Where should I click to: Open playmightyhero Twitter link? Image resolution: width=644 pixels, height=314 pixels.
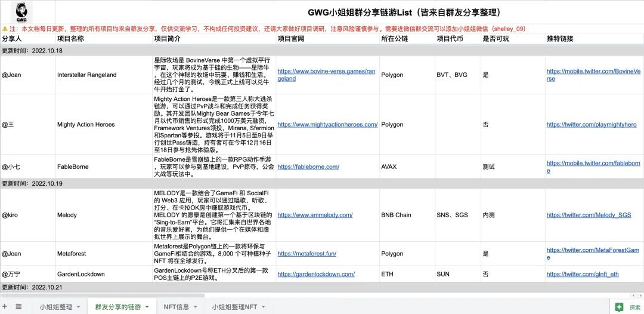(592, 125)
